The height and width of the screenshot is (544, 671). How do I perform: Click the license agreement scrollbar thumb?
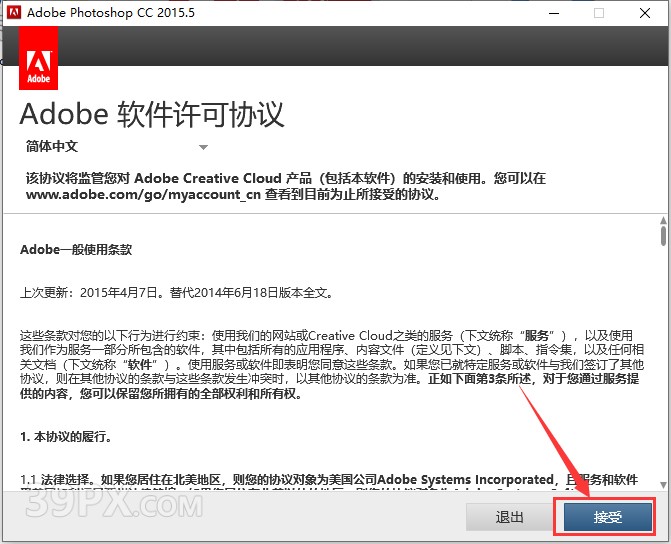pyautogui.click(x=663, y=235)
